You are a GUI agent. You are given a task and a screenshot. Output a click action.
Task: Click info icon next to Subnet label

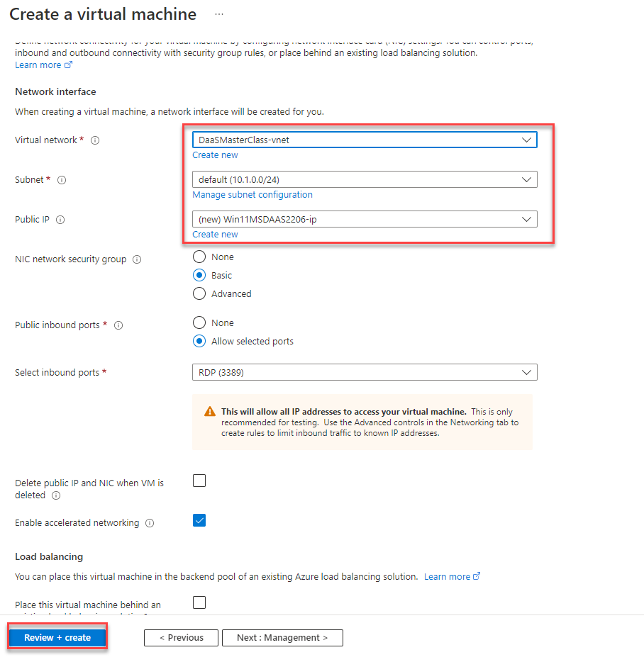pos(62,180)
